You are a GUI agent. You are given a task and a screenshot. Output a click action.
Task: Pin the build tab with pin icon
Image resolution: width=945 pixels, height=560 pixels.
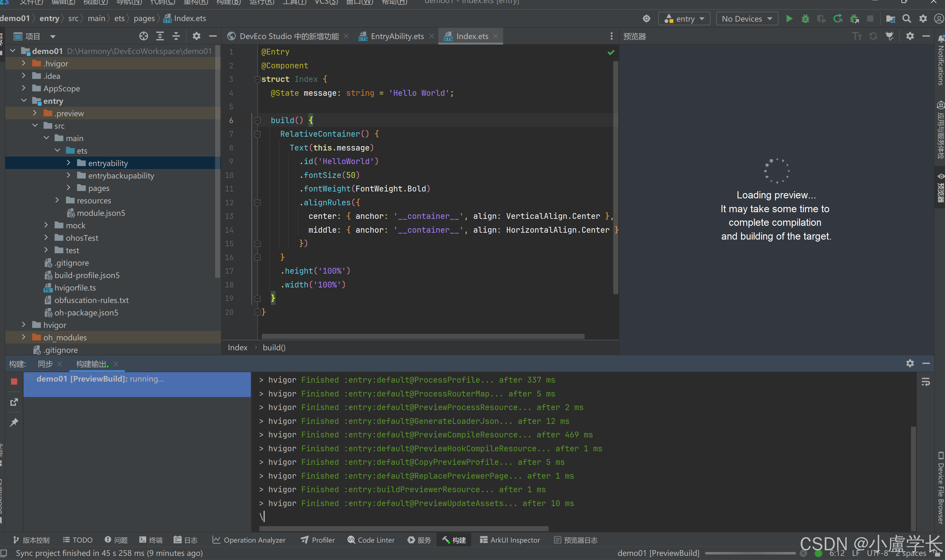pos(14,422)
